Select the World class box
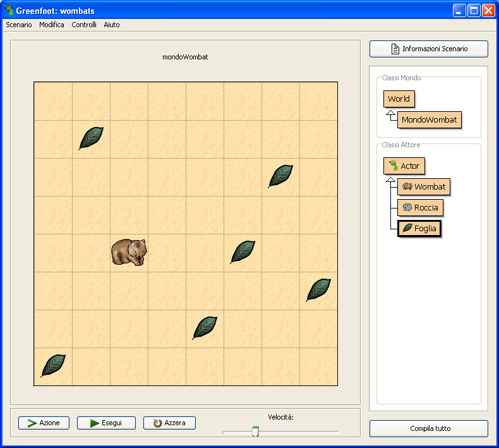The width and height of the screenshot is (499, 448). point(399,99)
